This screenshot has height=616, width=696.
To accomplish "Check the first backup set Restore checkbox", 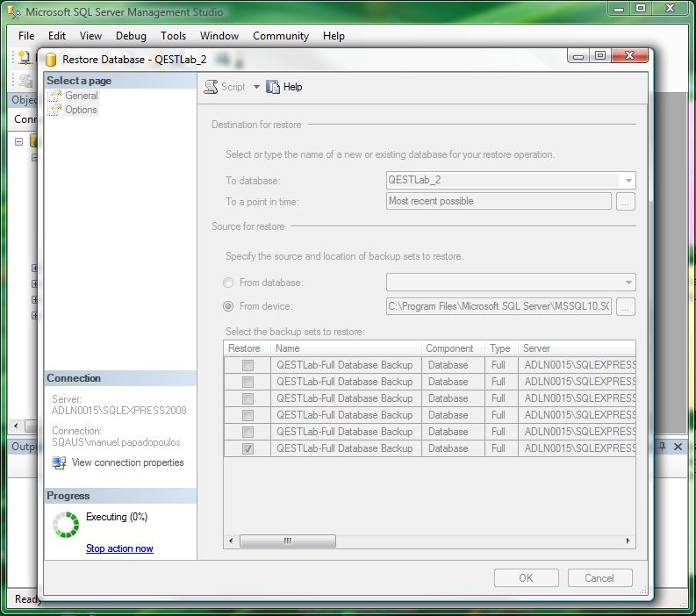I will (248, 365).
